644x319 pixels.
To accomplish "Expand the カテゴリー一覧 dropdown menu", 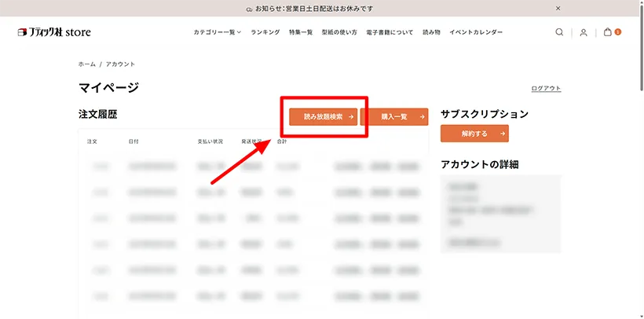I will coord(218,32).
